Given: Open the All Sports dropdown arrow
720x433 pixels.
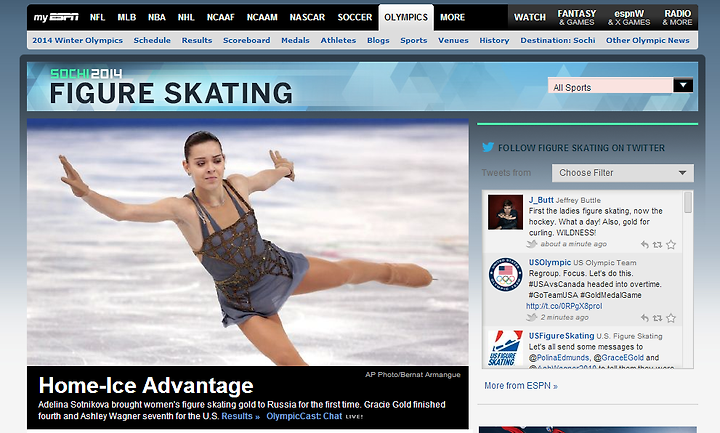Looking at the screenshot, I should click(x=683, y=85).
